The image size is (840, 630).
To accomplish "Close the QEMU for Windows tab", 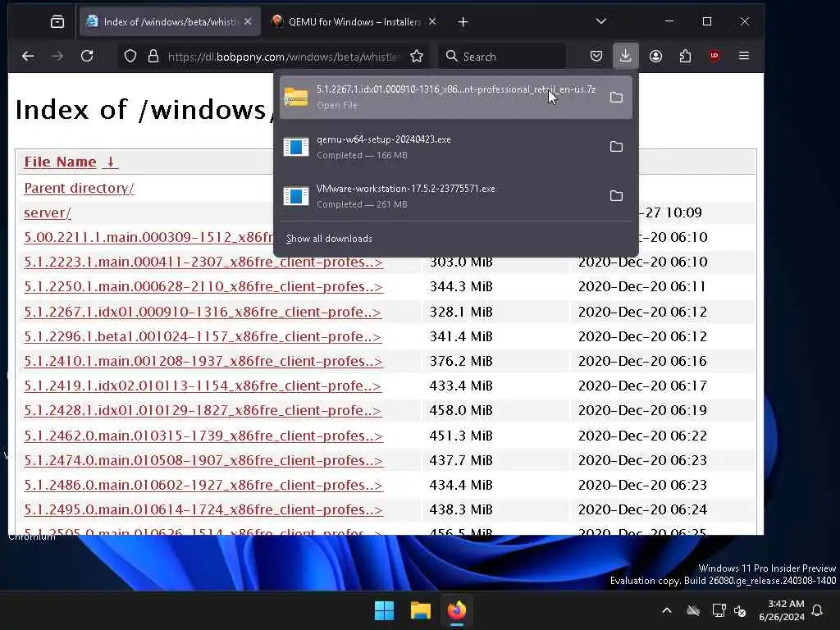I will pyautogui.click(x=432, y=21).
